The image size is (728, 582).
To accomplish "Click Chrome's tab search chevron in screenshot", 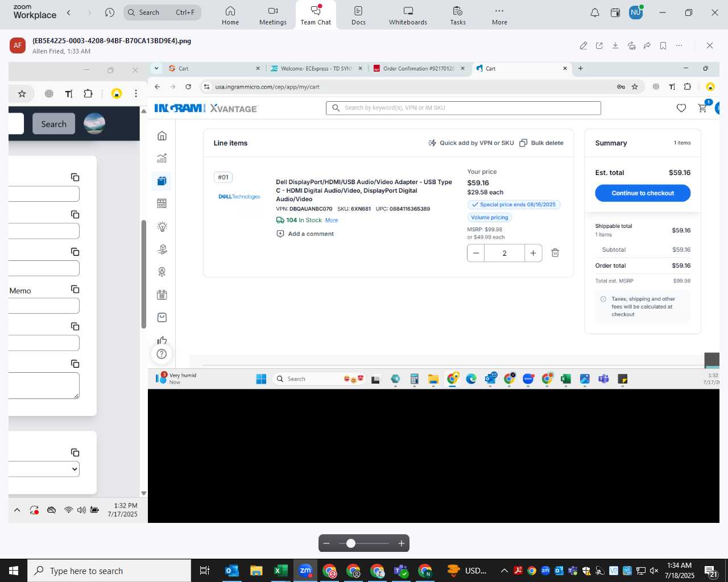I will (x=156, y=68).
